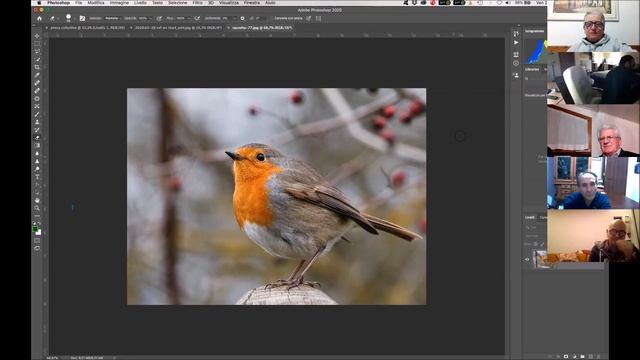Open the History panel icon

(516, 34)
